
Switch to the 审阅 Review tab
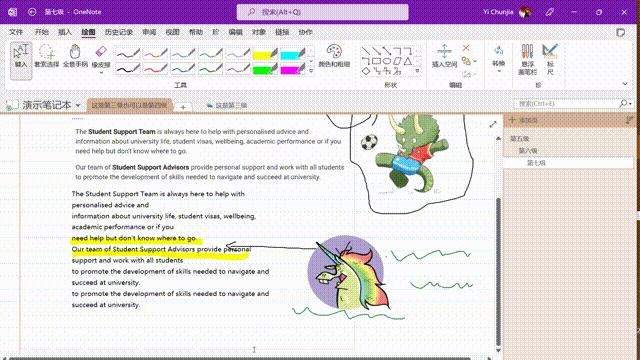pos(149,32)
